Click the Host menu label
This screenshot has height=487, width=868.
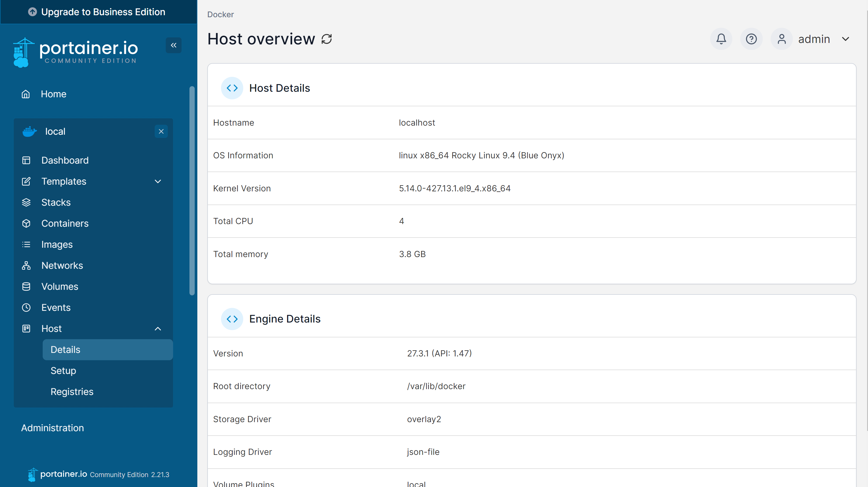pyautogui.click(x=51, y=329)
